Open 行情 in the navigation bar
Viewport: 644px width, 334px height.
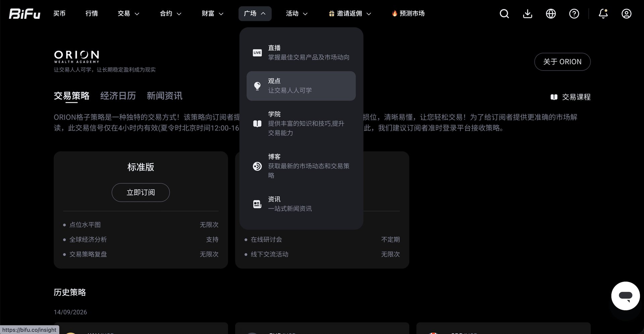point(92,13)
